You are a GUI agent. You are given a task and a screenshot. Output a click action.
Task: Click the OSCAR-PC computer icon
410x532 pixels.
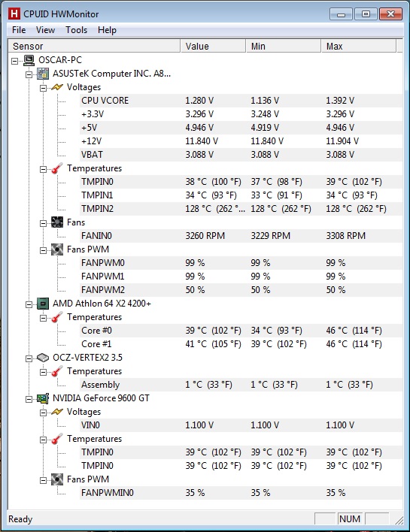tap(29, 60)
